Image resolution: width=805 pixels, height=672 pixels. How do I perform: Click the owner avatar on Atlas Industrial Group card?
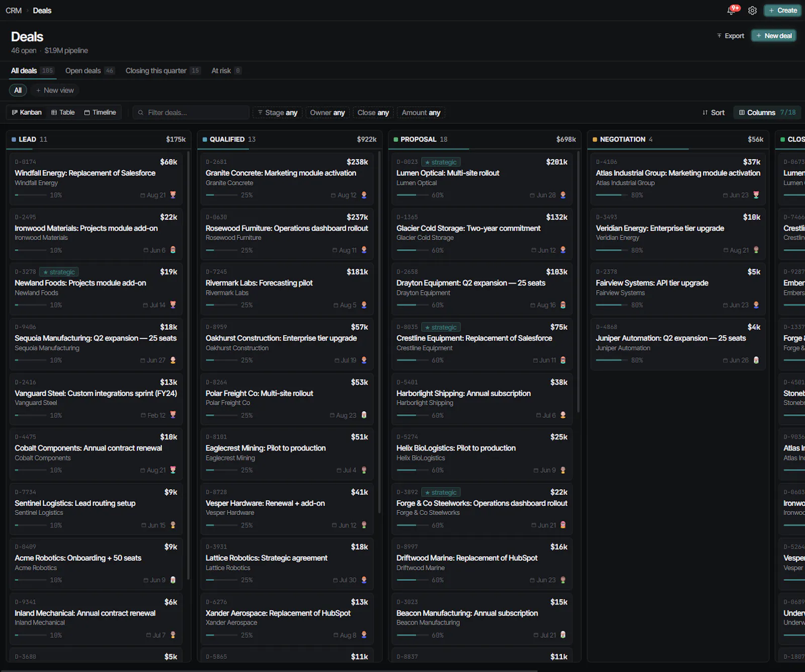pyautogui.click(x=756, y=195)
